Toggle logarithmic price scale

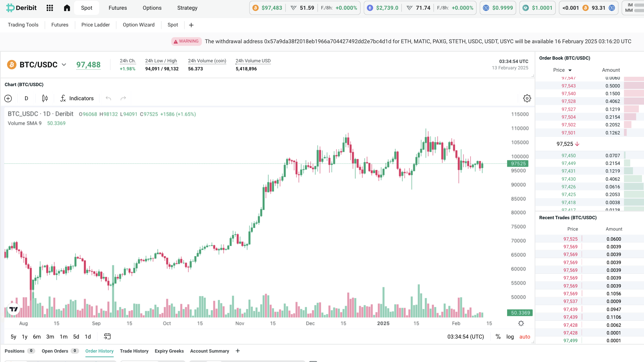coord(510,337)
